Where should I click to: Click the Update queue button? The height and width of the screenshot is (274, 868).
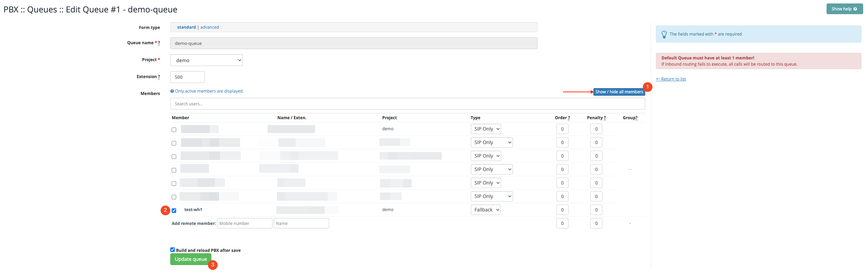pyautogui.click(x=191, y=259)
